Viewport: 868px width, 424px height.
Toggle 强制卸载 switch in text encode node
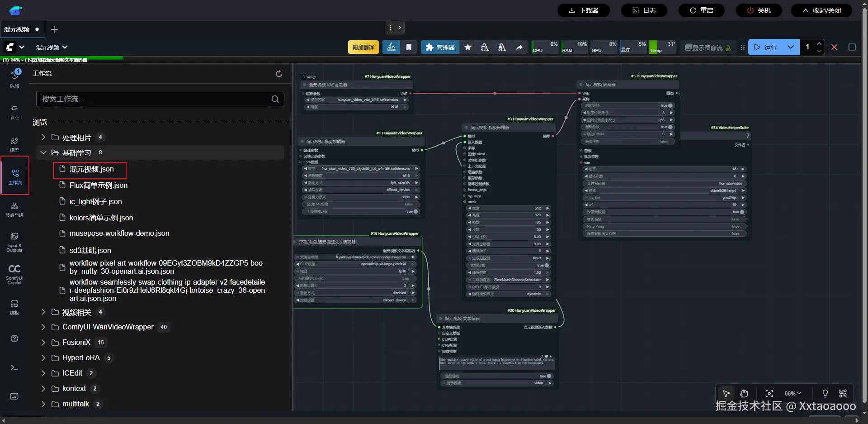(x=496, y=376)
